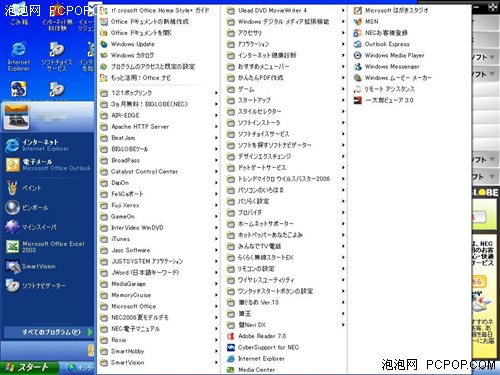Open 一太郎ビューア 3.0
This screenshot has width=500, height=375.
pos(384,100)
